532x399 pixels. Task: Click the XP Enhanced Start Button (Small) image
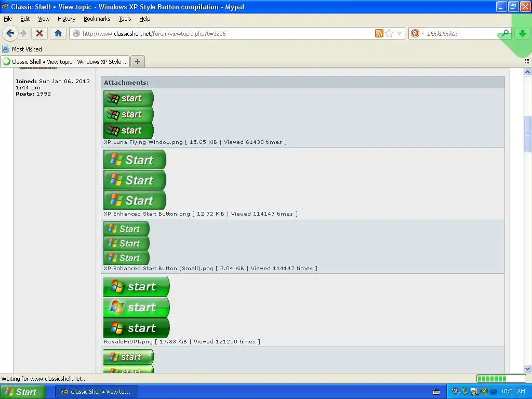126,243
